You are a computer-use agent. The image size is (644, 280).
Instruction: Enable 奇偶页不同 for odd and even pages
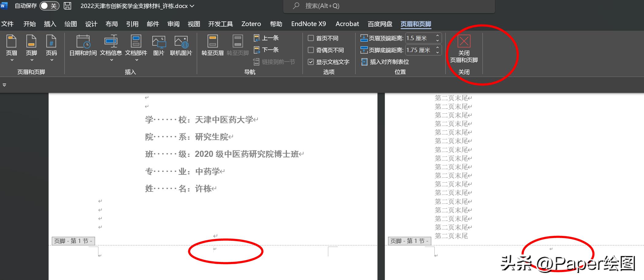point(311,50)
